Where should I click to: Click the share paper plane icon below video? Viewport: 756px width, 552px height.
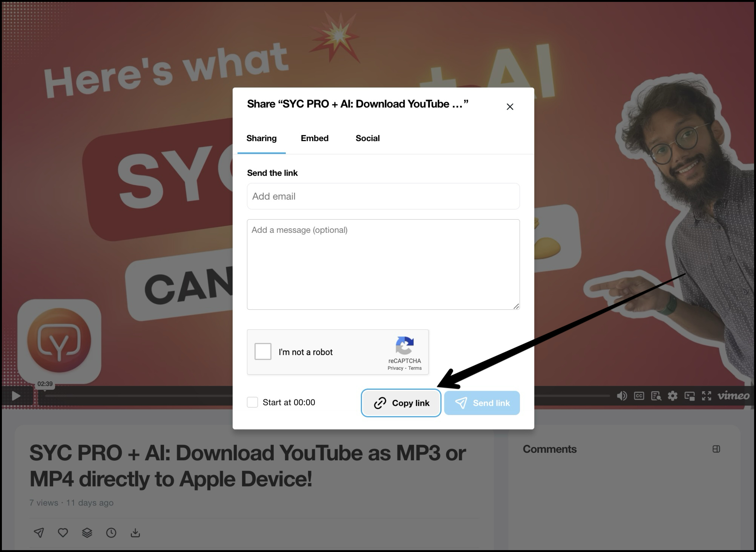(39, 532)
